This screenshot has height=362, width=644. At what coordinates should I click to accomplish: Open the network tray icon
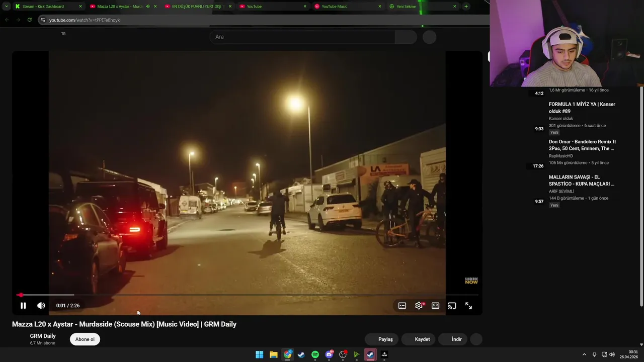pyautogui.click(x=604, y=354)
